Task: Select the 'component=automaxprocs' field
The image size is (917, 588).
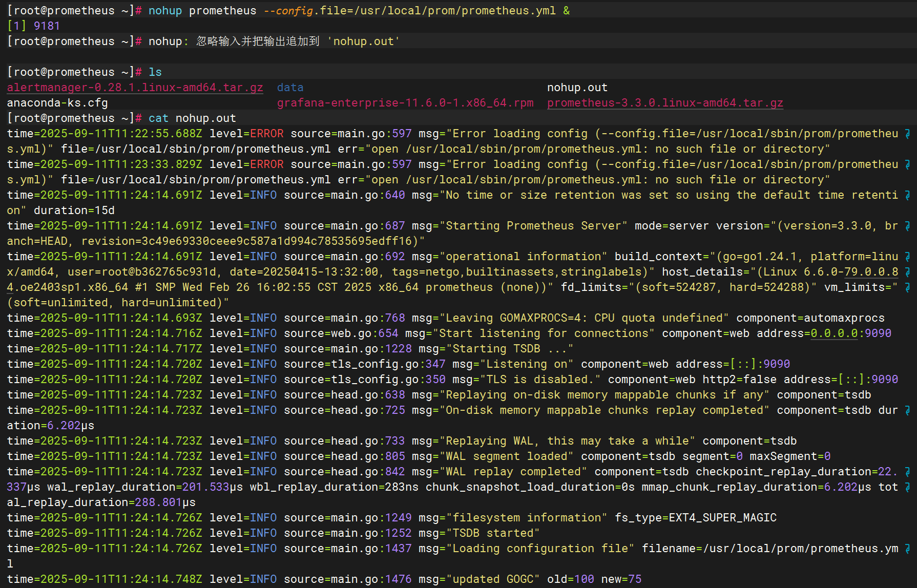Action: pyautogui.click(x=810, y=318)
